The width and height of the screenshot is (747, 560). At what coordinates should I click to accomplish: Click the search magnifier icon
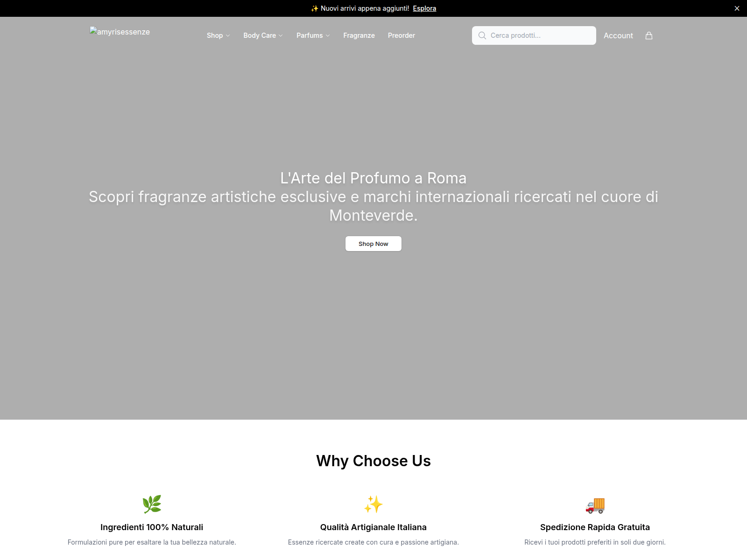click(482, 35)
